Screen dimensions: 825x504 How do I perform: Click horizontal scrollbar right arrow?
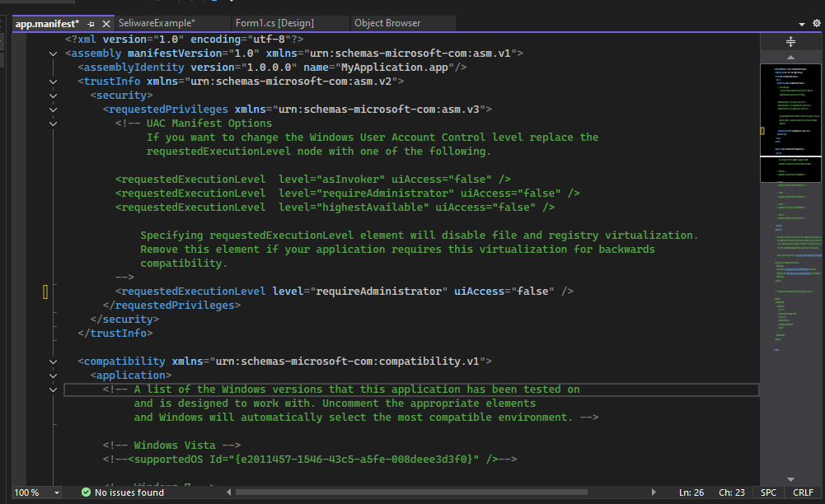(x=654, y=492)
